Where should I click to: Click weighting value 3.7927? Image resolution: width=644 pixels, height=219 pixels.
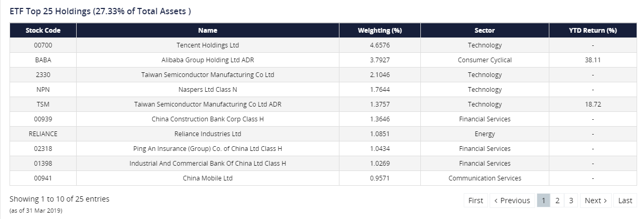[380, 60]
